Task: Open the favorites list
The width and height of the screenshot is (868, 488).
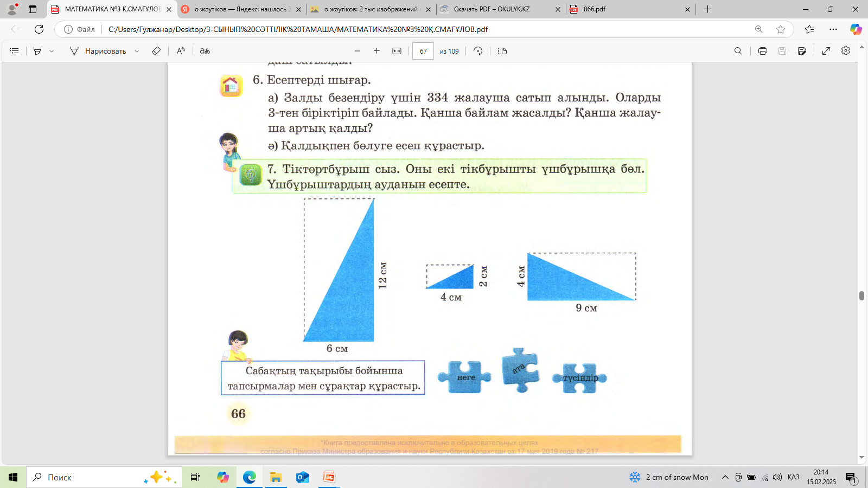Action: tap(809, 29)
